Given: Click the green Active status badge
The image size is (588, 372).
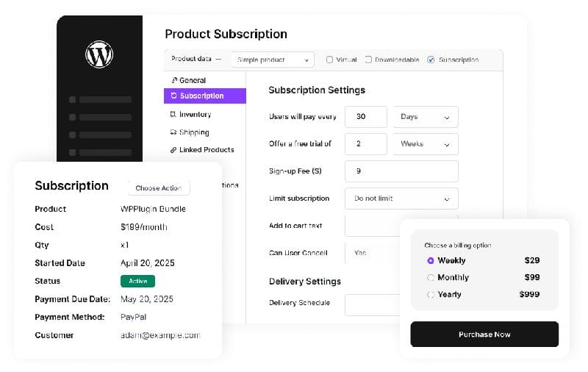Looking at the screenshot, I should coord(137,282).
